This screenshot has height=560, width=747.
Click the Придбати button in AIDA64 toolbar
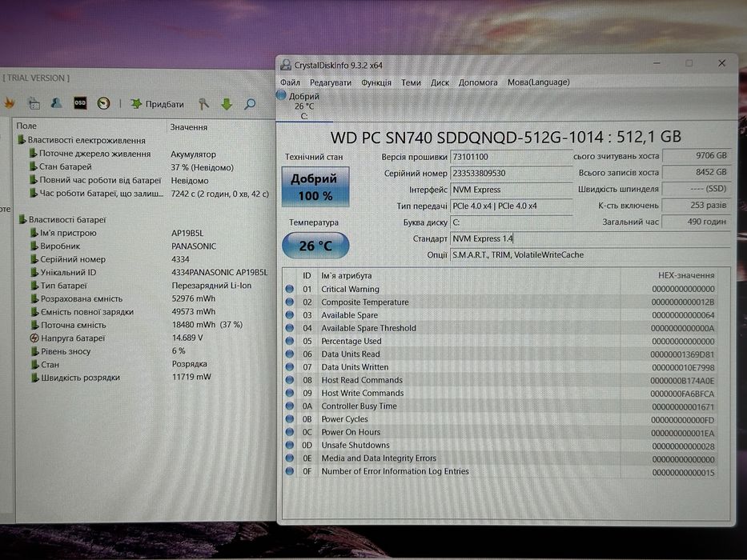[157, 104]
